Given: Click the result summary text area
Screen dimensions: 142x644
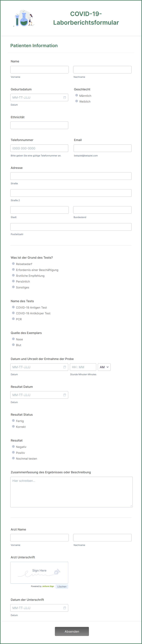Looking at the screenshot, I should [71, 492].
